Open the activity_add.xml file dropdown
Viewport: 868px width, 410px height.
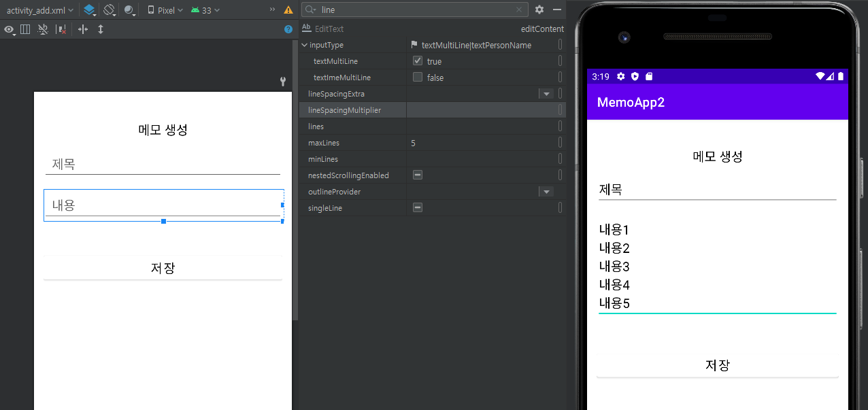coord(40,10)
